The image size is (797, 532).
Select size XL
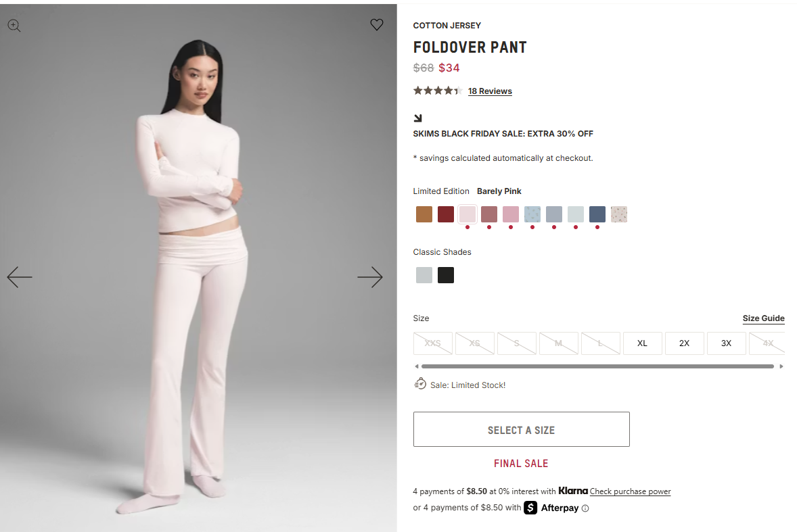(x=642, y=343)
